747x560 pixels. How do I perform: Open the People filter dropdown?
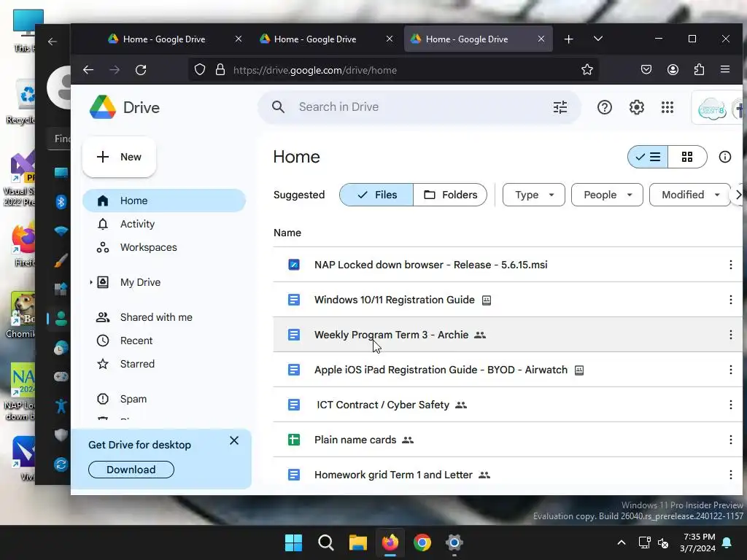coord(607,195)
